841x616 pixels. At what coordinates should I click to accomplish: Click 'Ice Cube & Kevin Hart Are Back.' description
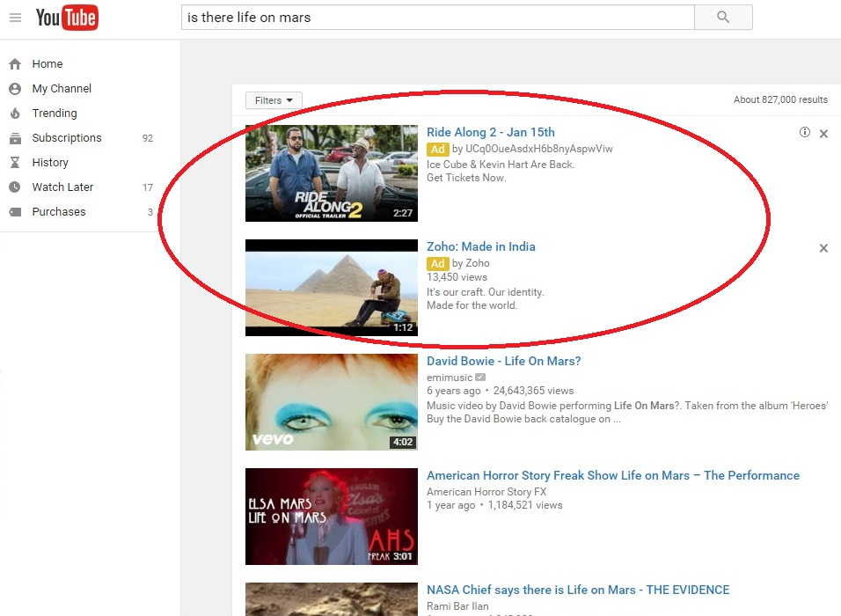tap(501, 165)
